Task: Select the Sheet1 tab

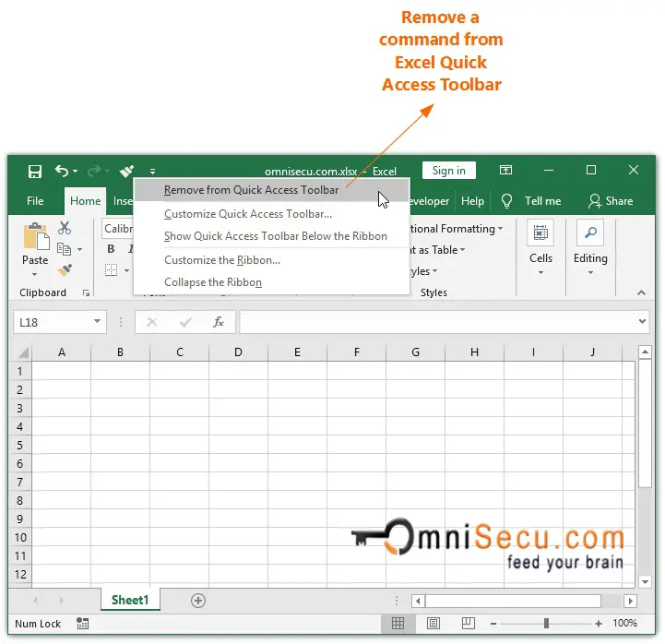Action: coord(130,600)
